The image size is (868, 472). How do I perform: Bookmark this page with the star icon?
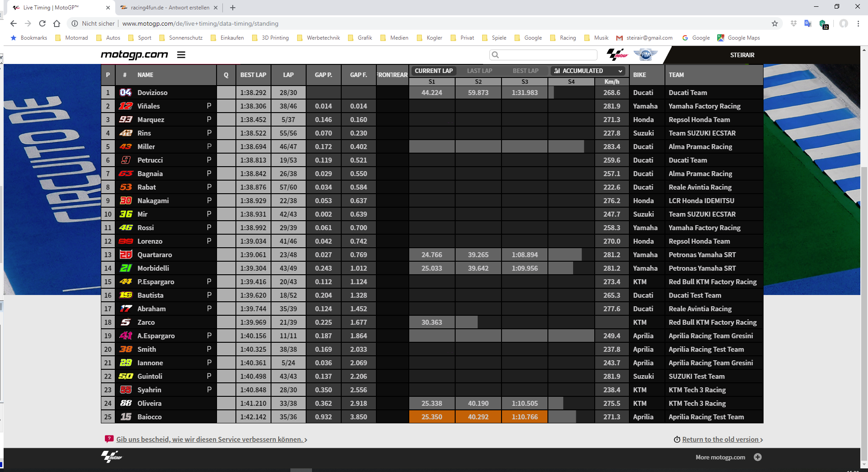click(775, 23)
